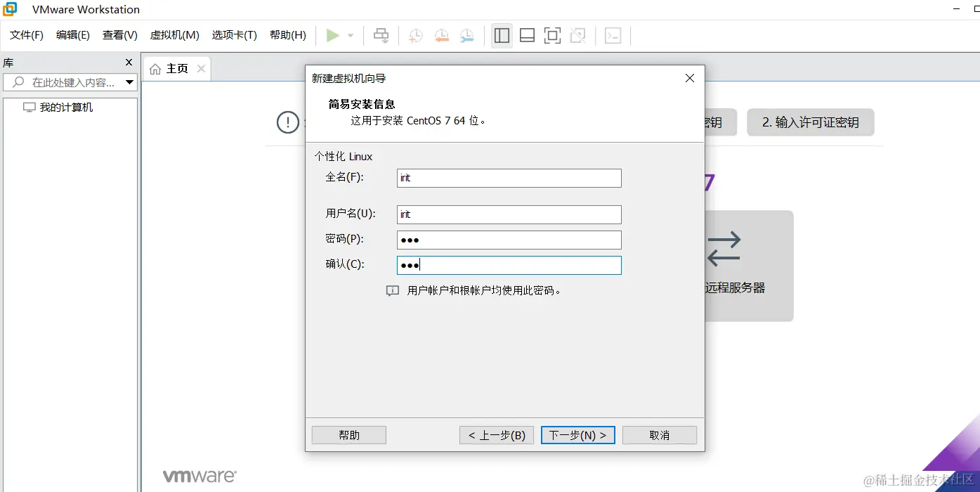Click the 远程服务器 connect tile
Image resolution: width=980 pixels, height=492 pixels.
tap(748, 266)
